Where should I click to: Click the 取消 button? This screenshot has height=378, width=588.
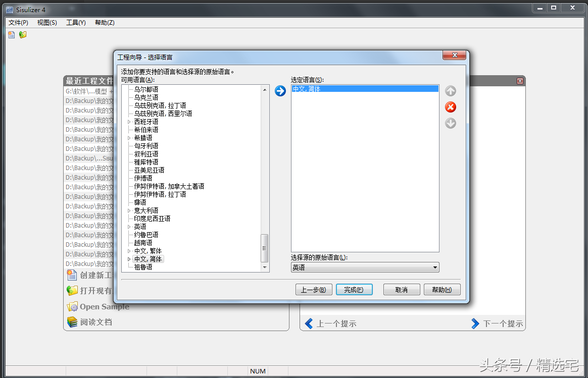pyautogui.click(x=402, y=290)
